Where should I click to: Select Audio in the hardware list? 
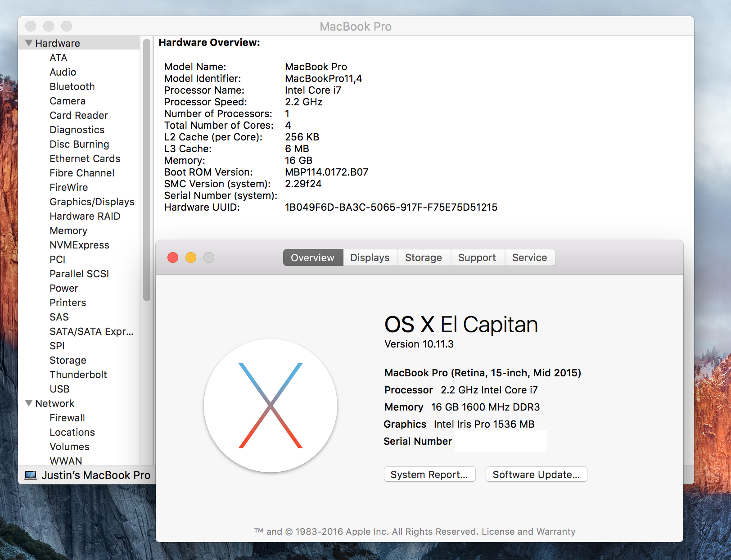pyautogui.click(x=63, y=72)
